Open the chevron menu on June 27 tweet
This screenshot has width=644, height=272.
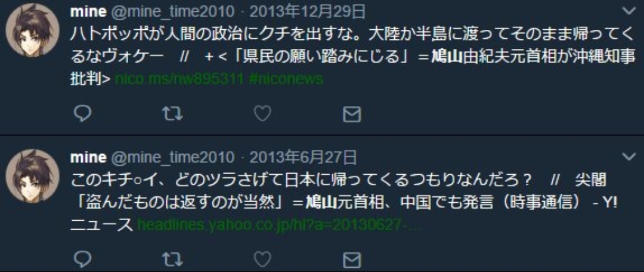[628, 156]
